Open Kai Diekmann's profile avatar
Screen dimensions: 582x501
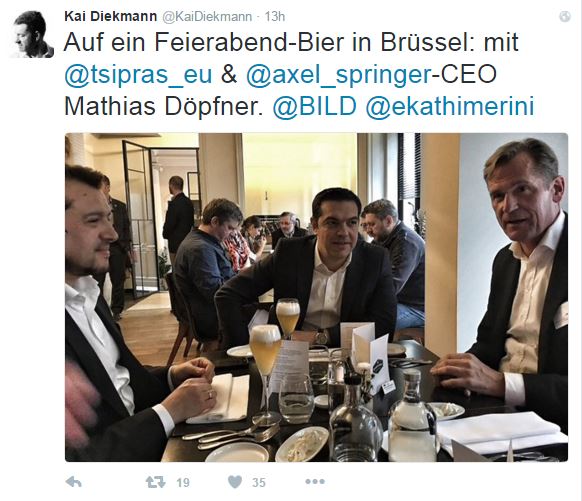pyautogui.click(x=31, y=34)
